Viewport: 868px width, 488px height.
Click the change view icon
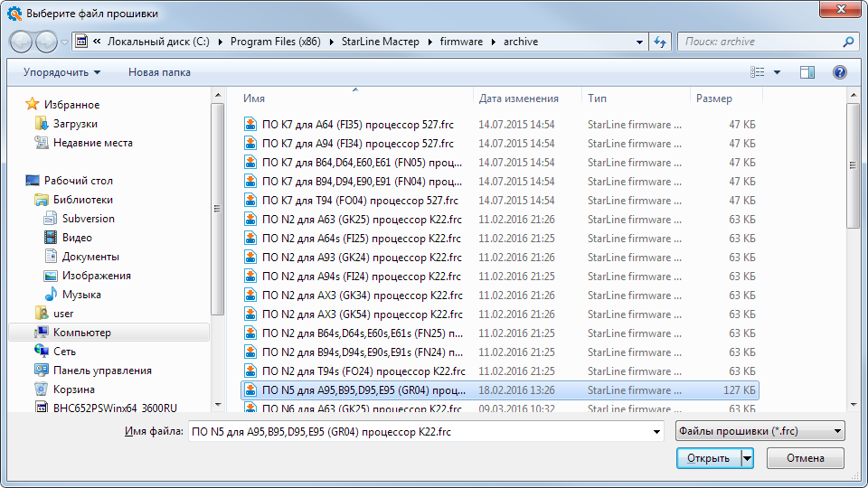pyautogui.click(x=758, y=72)
